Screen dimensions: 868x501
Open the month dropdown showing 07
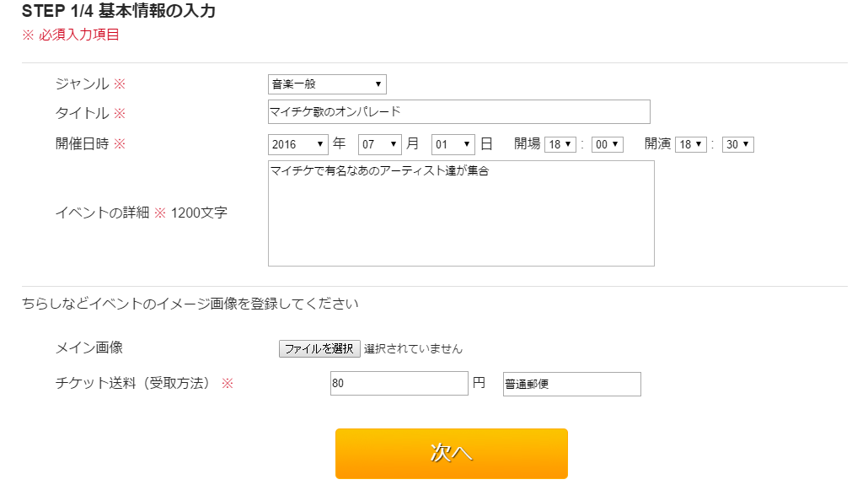tap(380, 144)
